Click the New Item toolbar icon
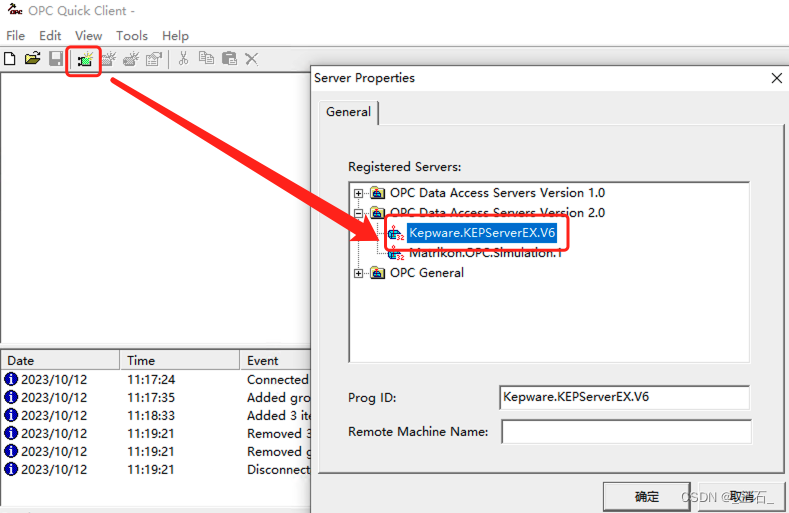This screenshot has width=789, height=513. [x=131, y=59]
